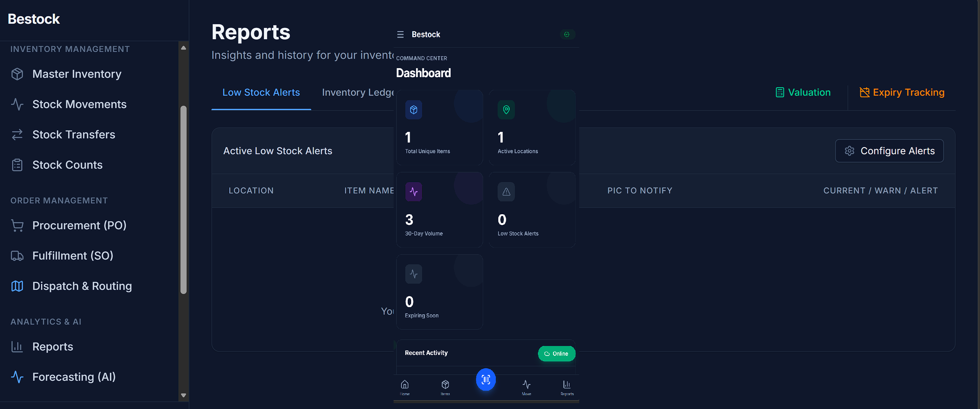Tap Move in the mobile bottom bar
The height and width of the screenshot is (409, 980).
pyautogui.click(x=527, y=388)
